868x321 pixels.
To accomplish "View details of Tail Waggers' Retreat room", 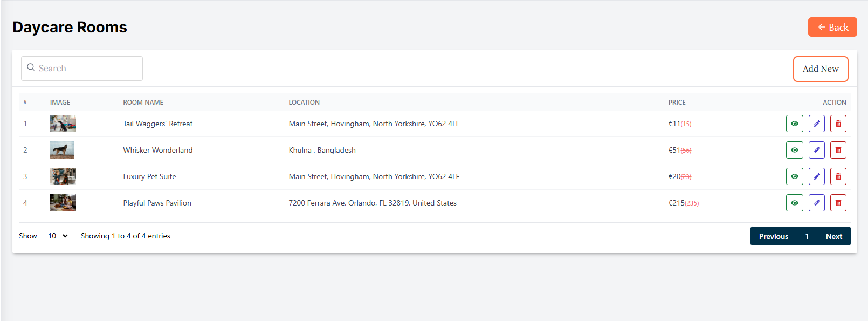I will tap(794, 124).
